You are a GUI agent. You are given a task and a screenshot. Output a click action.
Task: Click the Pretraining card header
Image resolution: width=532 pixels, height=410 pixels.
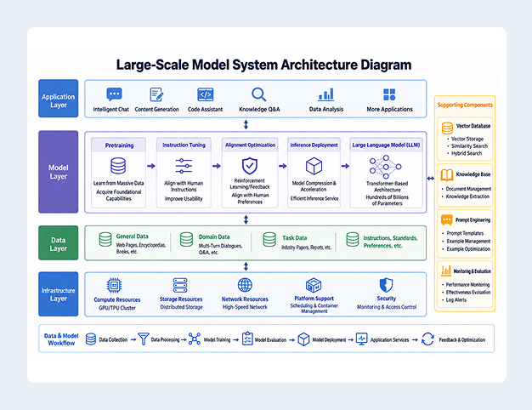tap(119, 145)
